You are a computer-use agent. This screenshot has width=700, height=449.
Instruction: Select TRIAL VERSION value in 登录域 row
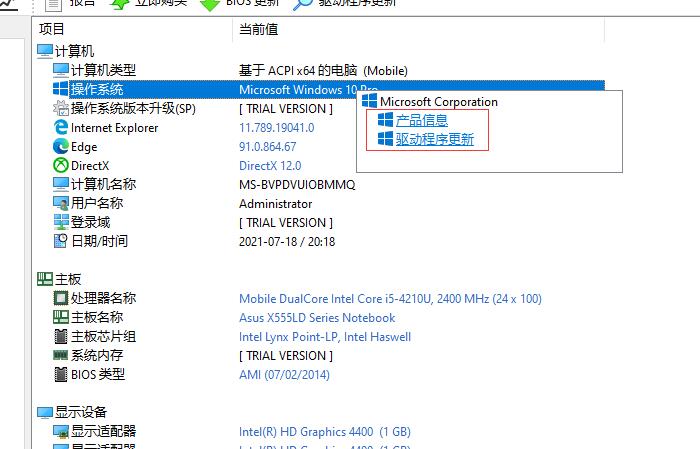pos(286,223)
